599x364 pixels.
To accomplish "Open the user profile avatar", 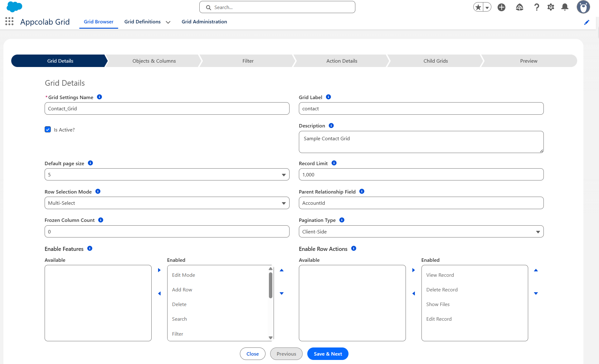I will tap(583, 7).
